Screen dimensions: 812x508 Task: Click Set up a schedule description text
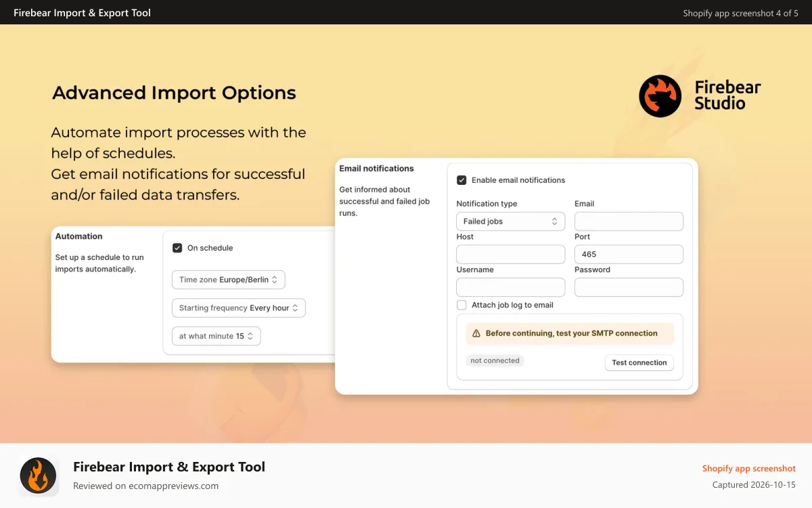click(x=99, y=263)
